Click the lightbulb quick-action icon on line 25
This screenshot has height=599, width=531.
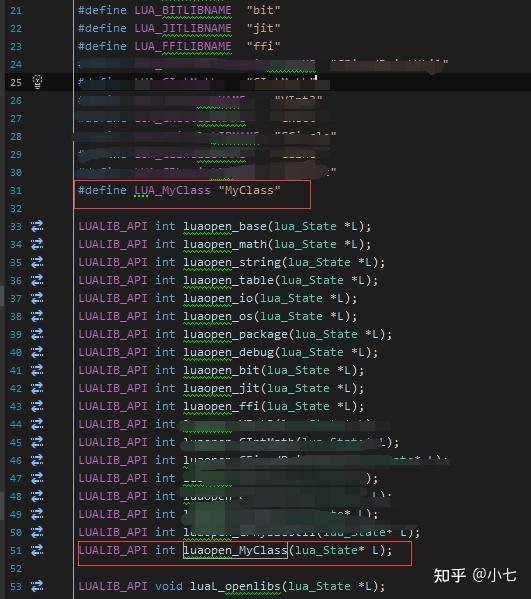pyautogui.click(x=37, y=82)
